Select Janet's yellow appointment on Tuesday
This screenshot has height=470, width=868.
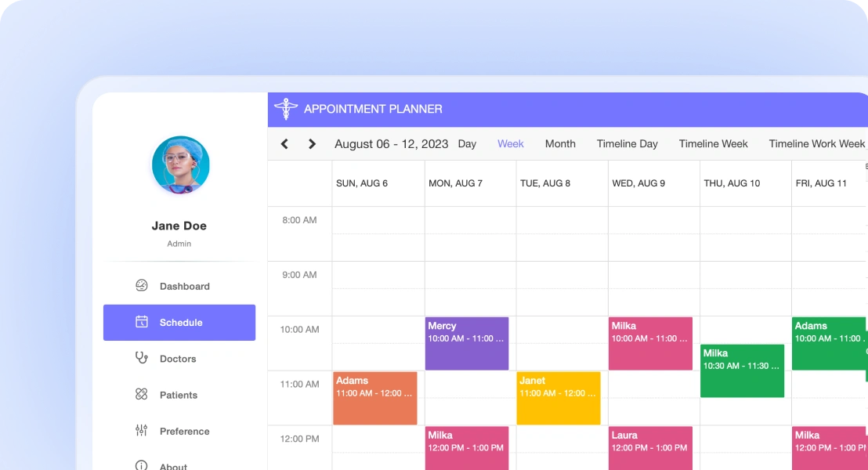point(559,397)
